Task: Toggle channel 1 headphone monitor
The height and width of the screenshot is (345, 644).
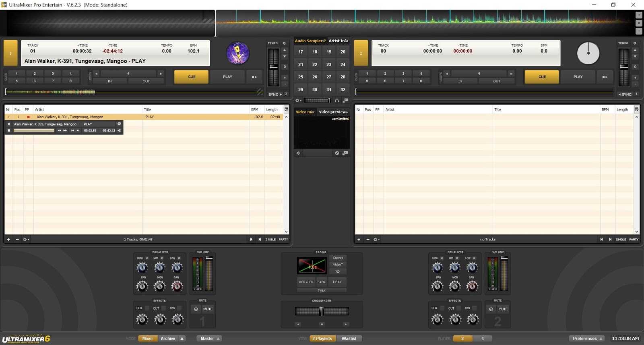Action: click(196, 309)
